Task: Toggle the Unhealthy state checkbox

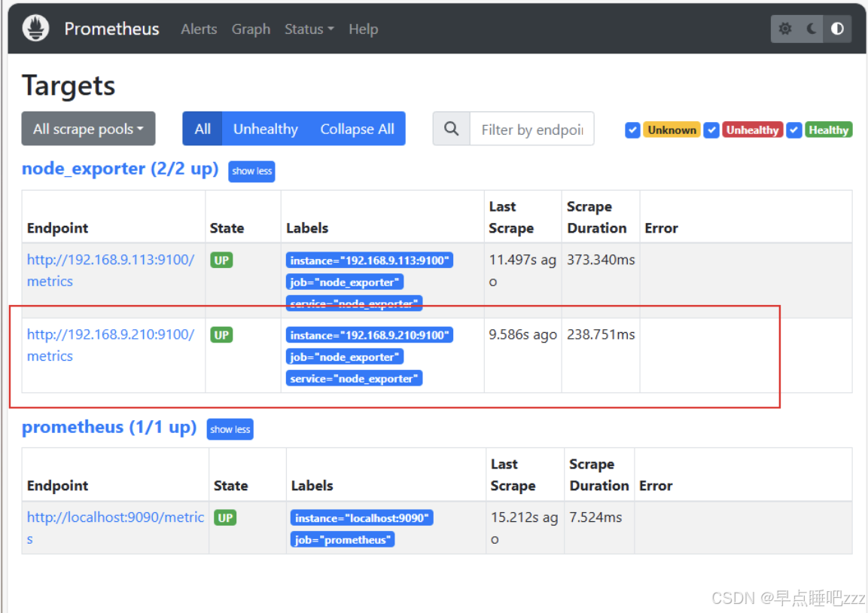Action: [711, 130]
